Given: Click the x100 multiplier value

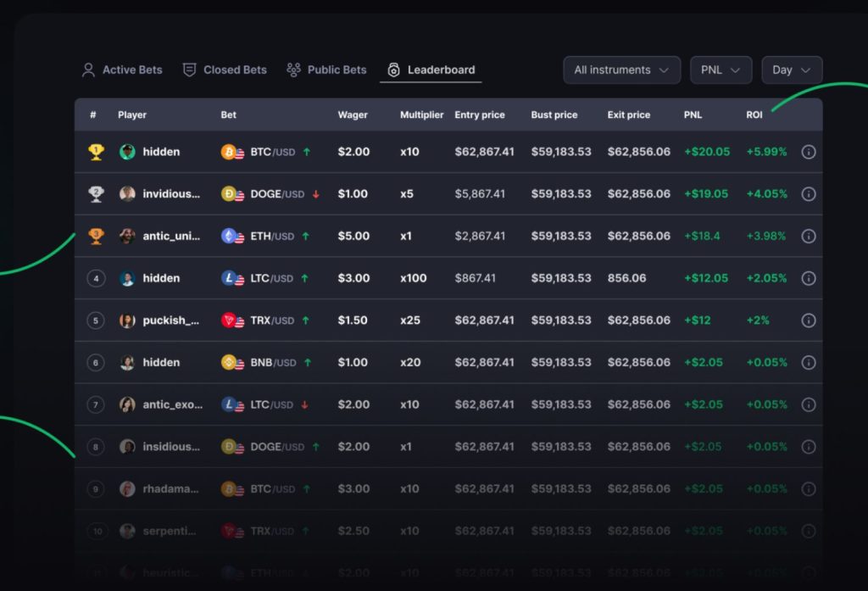Looking at the screenshot, I should coord(414,278).
